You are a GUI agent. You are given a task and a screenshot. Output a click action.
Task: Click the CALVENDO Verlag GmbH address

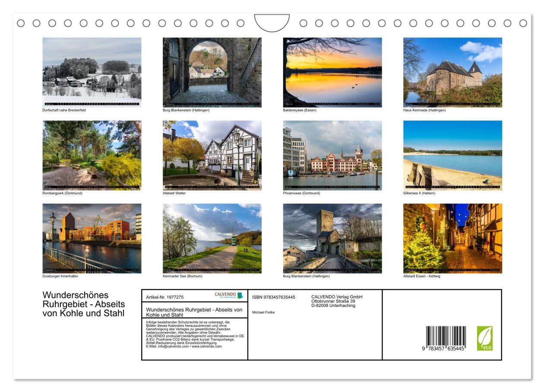pyautogui.click(x=337, y=301)
